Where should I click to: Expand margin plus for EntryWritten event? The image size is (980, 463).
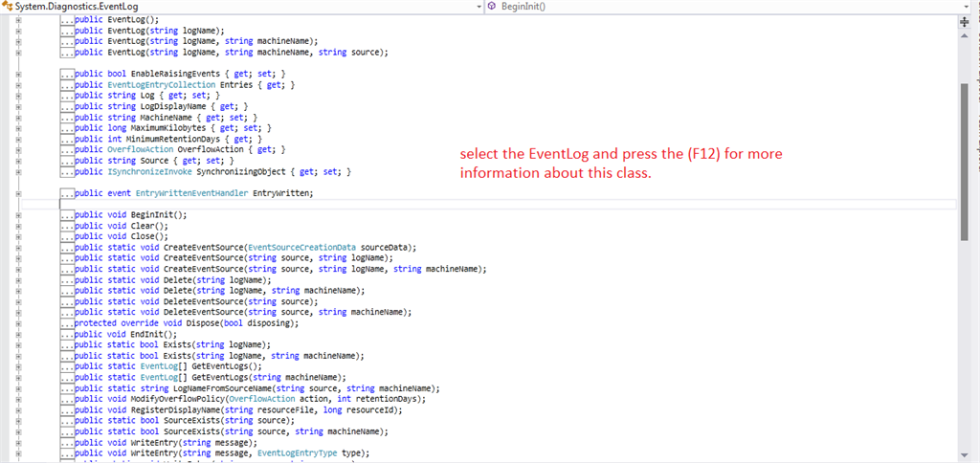(18, 193)
